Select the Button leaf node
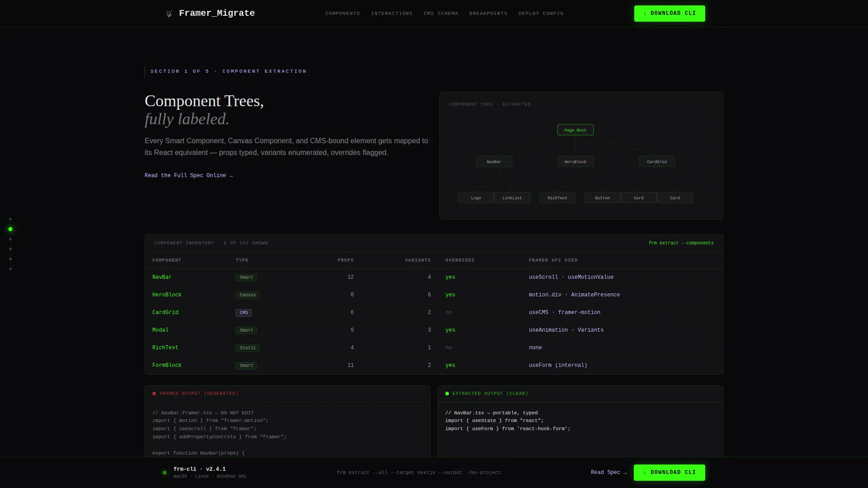868x488 pixels. point(603,197)
